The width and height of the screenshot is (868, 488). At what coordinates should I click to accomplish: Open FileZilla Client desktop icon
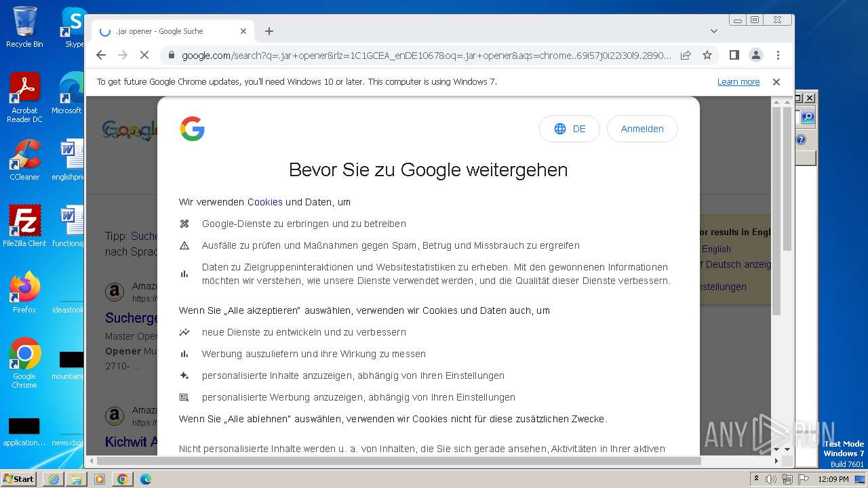click(x=24, y=226)
